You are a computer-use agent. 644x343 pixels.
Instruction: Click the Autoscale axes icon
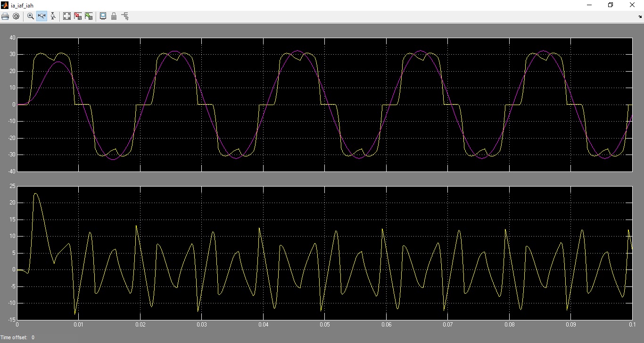pos(67,16)
